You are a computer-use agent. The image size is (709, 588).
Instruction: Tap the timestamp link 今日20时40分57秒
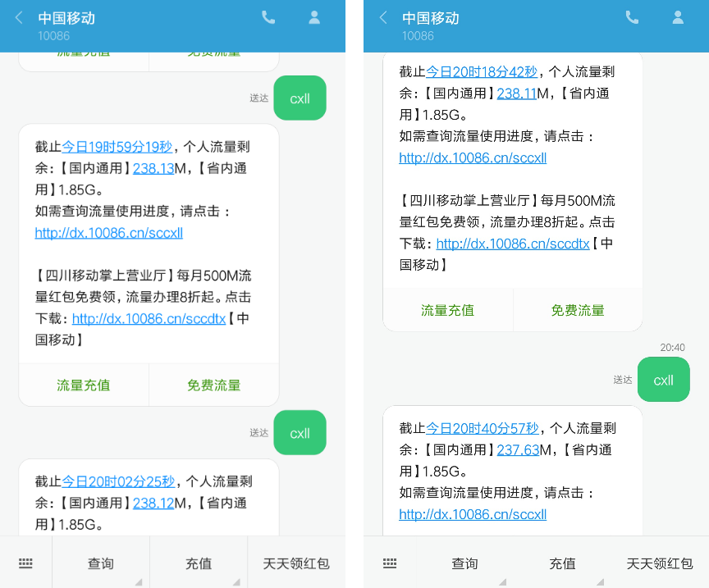coord(482,428)
